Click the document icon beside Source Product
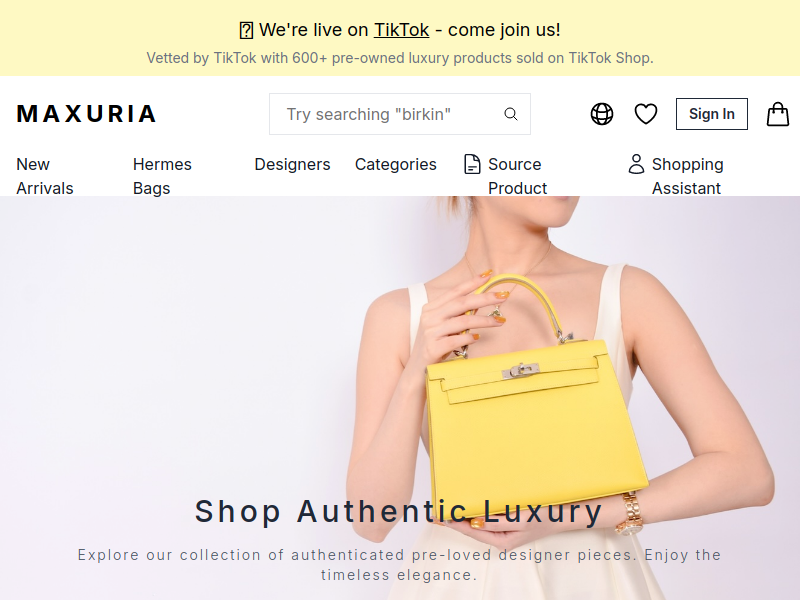 (472, 164)
